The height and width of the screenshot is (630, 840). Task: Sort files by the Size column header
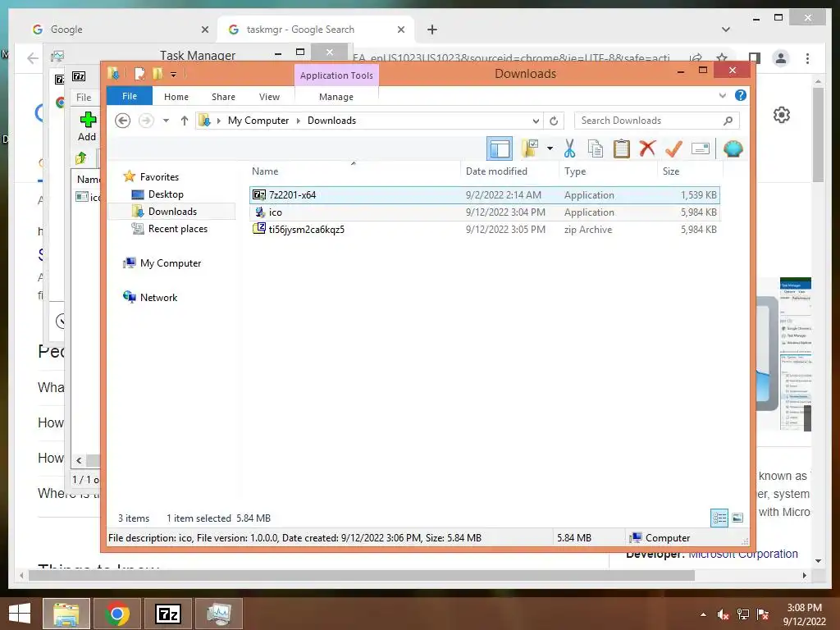click(690, 171)
